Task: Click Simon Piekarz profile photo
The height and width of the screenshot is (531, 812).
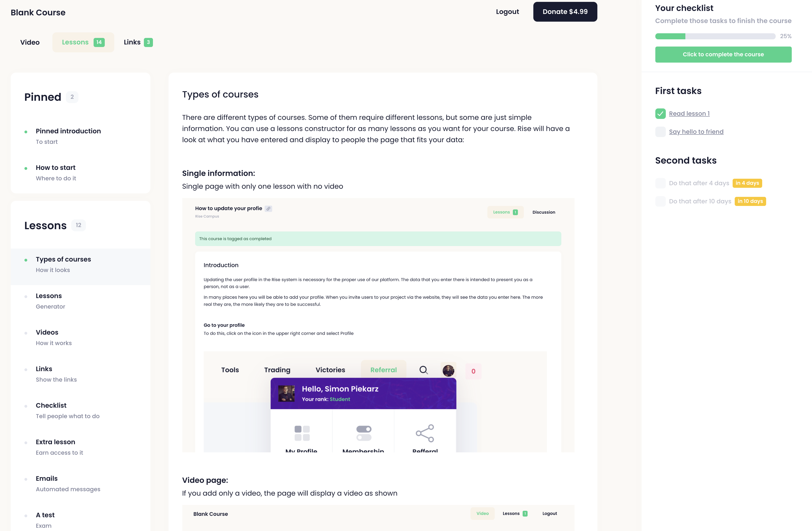Action: click(x=286, y=393)
